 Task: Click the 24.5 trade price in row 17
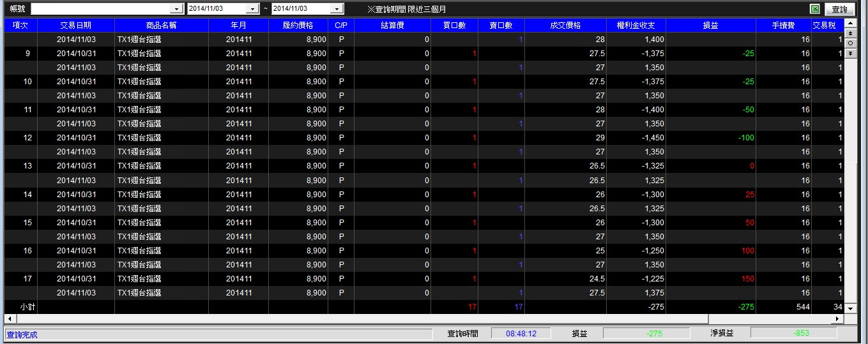597,279
